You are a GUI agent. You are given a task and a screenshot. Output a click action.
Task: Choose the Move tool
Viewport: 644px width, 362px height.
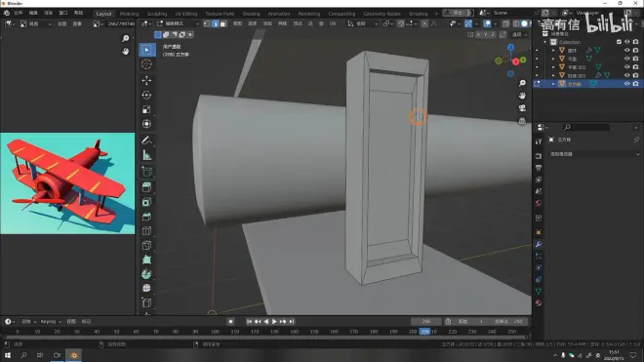(146, 81)
